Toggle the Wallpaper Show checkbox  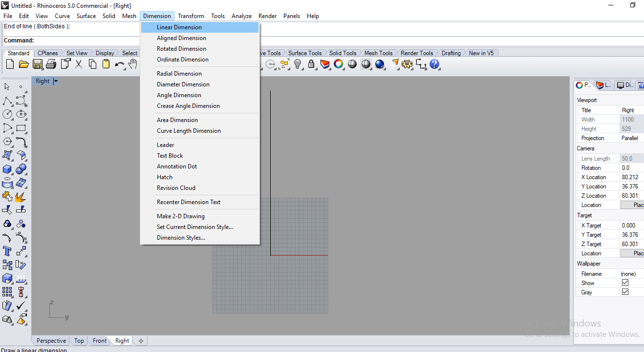click(625, 283)
